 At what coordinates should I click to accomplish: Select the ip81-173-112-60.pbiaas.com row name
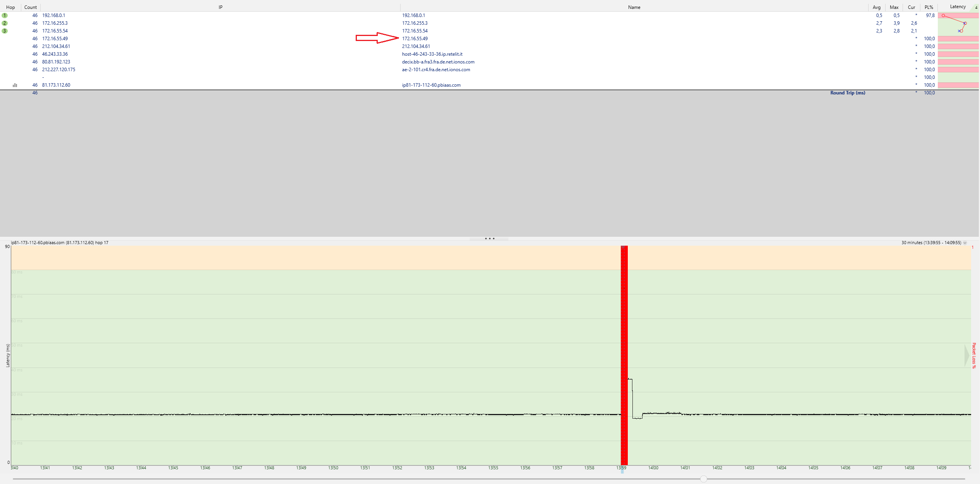(x=431, y=85)
